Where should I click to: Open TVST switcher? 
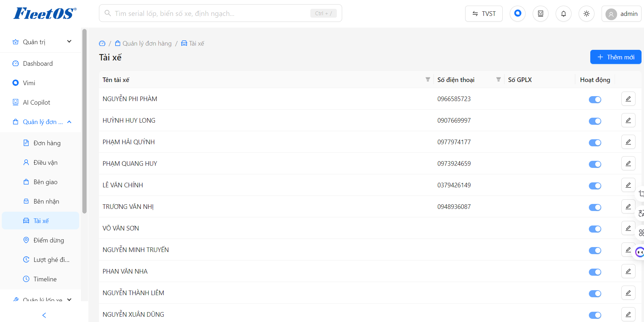tap(484, 14)
